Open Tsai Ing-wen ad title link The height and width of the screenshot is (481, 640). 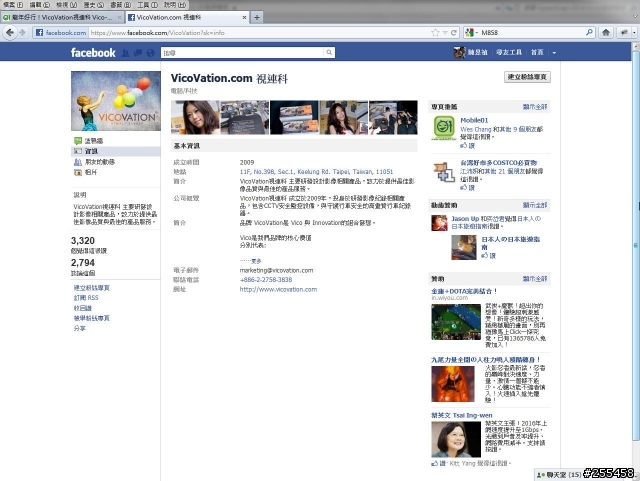(462, 415)
